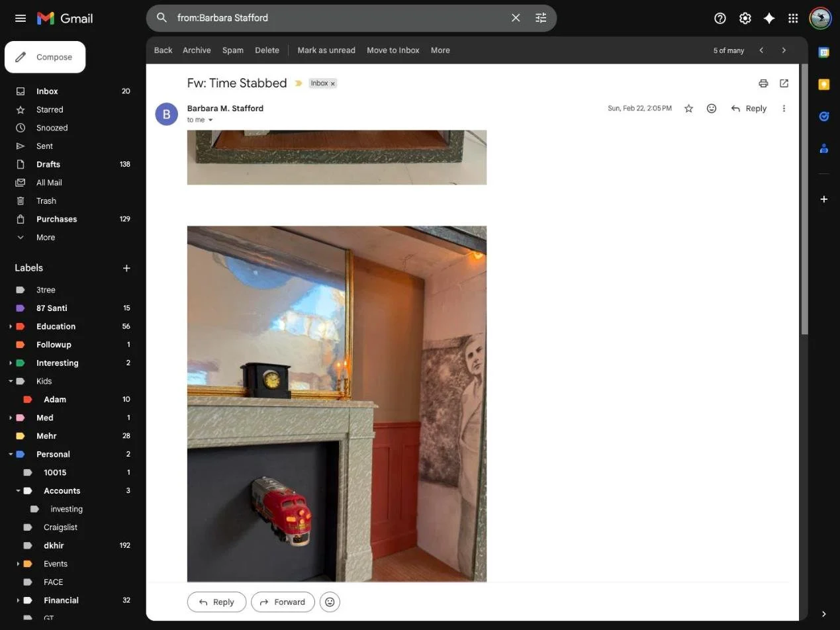Screen dimensions: 840x630
Task: Click the search magnifier icon
Action: 162,18
